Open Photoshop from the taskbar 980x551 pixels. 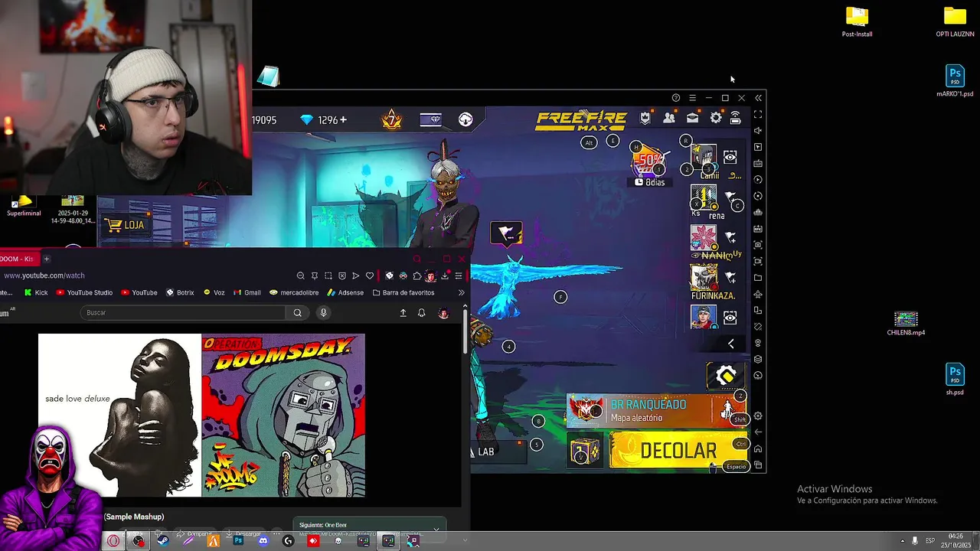238,541
